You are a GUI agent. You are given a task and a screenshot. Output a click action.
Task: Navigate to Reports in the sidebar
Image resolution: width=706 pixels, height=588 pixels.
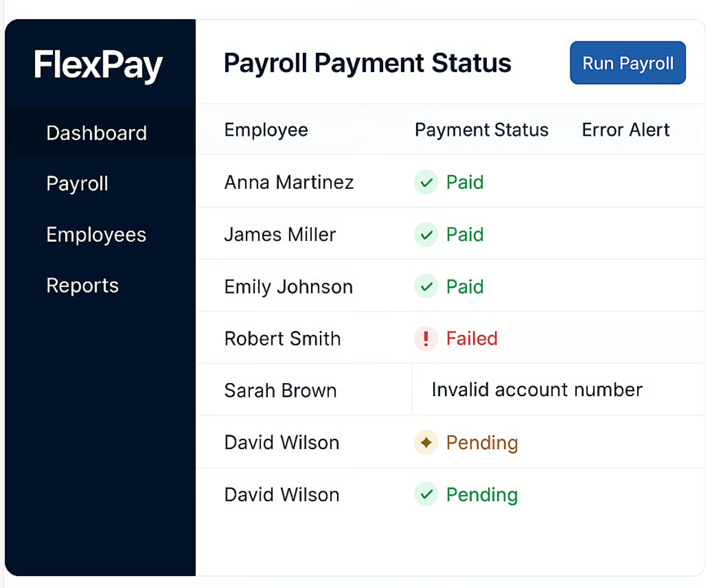coord(83,286)
